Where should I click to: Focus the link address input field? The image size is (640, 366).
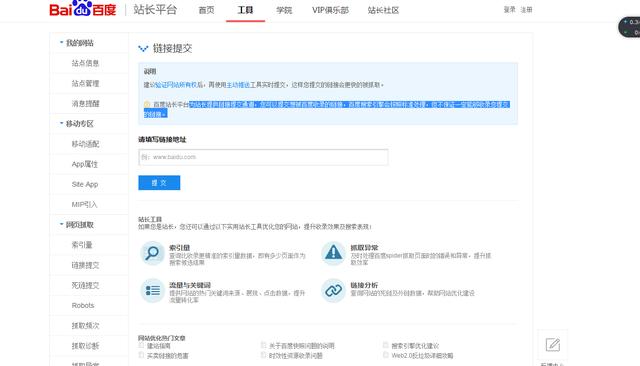(x=263, y=157)
